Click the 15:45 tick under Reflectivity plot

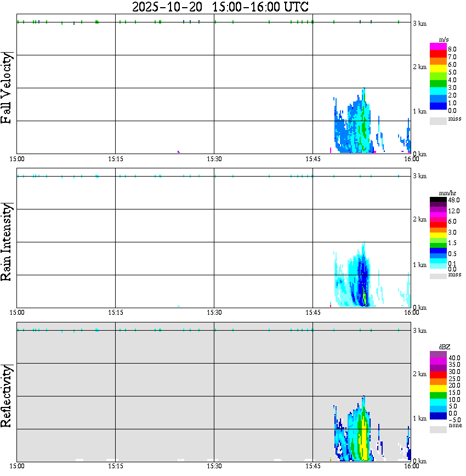312,466
